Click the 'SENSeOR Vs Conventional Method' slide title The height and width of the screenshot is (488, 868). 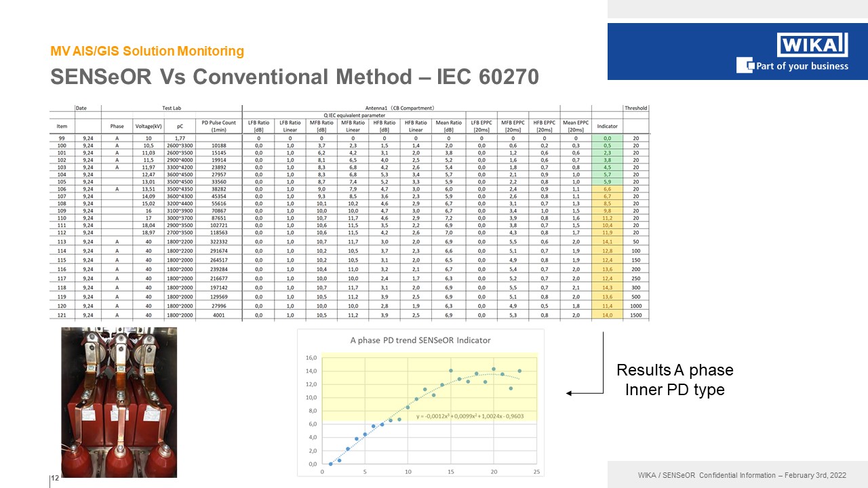294,77
